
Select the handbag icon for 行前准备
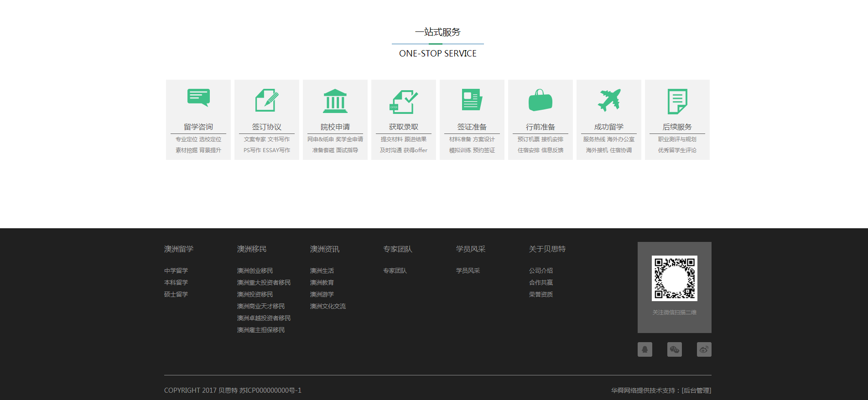[x=541, y=100]
